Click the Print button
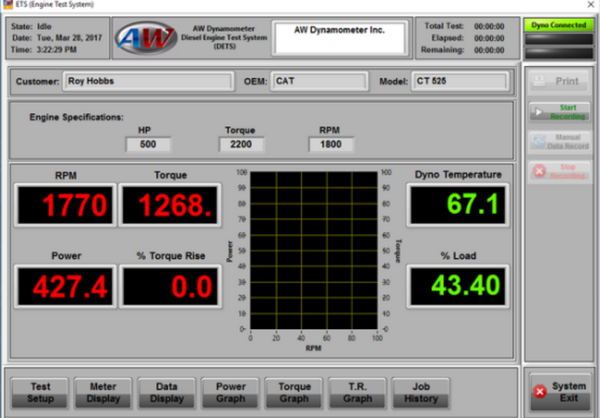The width and height of the screenshot is (600, 418). pos(558,81)
